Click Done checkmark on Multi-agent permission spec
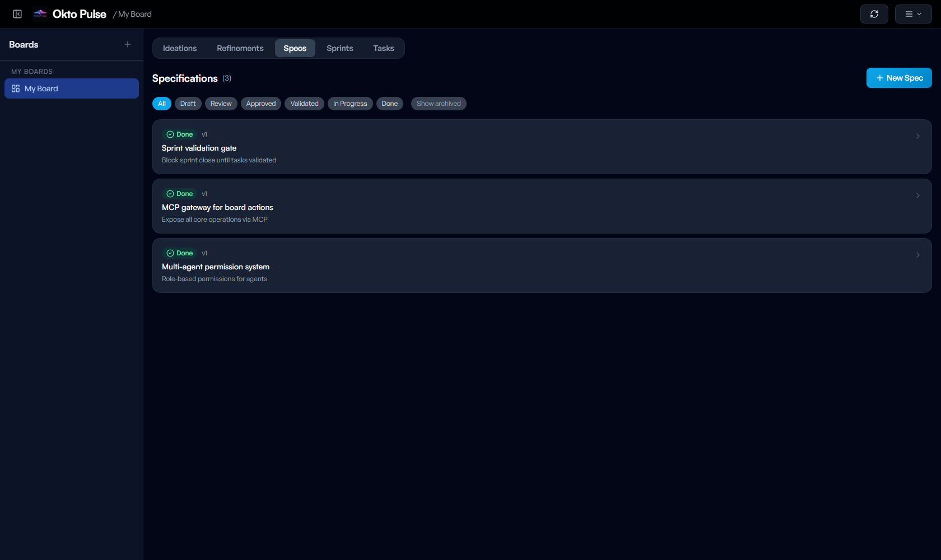This screenshot has height=560, width=941. [x=170, y=253]
